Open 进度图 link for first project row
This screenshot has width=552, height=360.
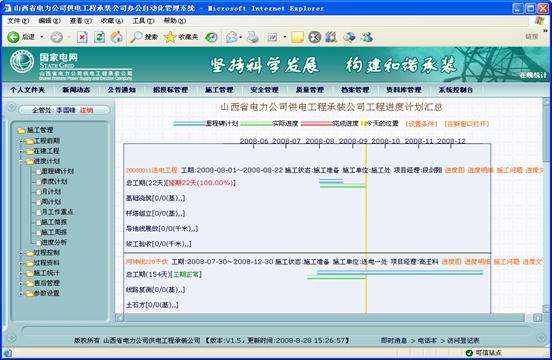click(x=454, y=170)
